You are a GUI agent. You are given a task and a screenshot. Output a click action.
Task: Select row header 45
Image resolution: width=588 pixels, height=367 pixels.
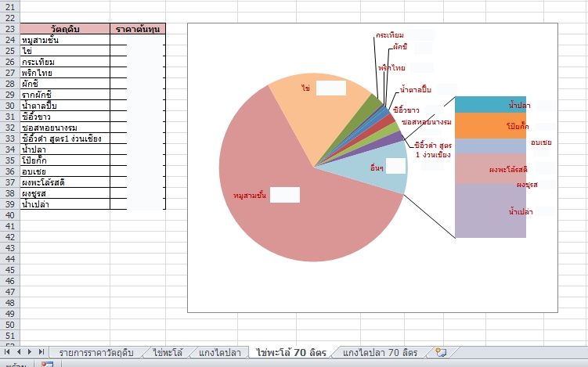tap(9, 270)
